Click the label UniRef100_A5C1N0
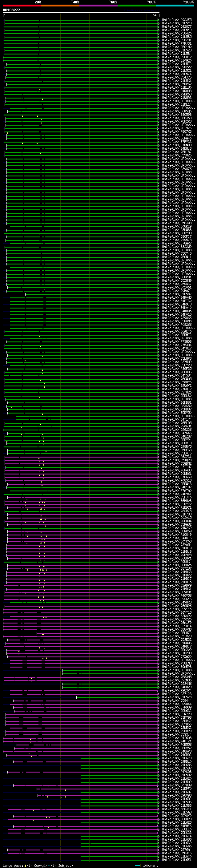Viewport: 197px width, 868px height. tap(177, 47)
